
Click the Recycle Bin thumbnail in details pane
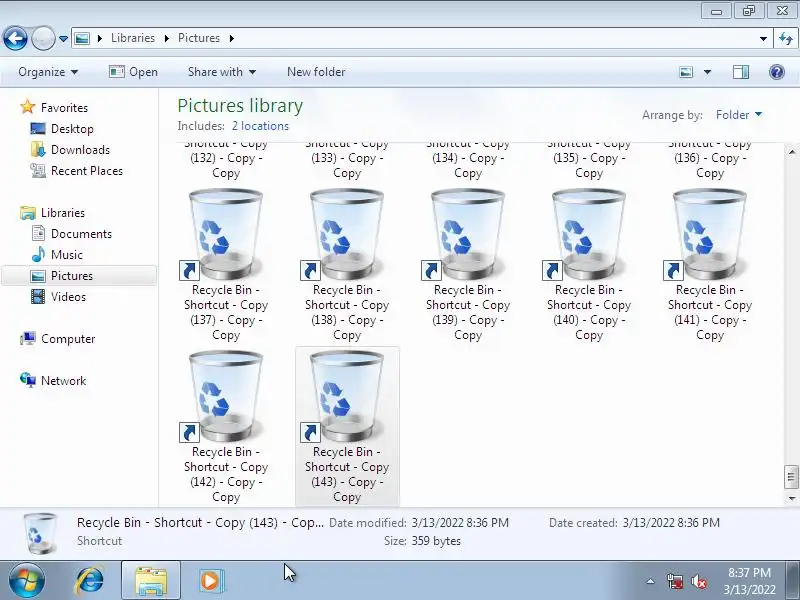[40, 533]
